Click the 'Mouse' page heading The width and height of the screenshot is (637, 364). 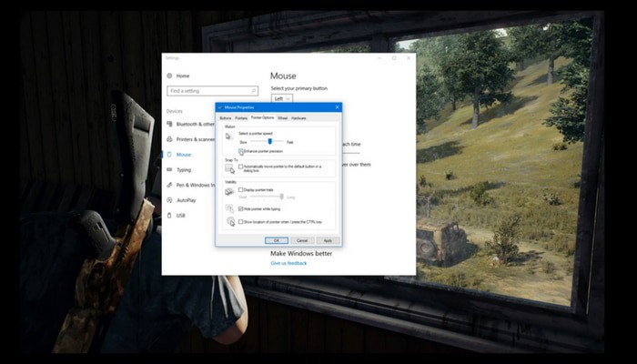[283, 76]
